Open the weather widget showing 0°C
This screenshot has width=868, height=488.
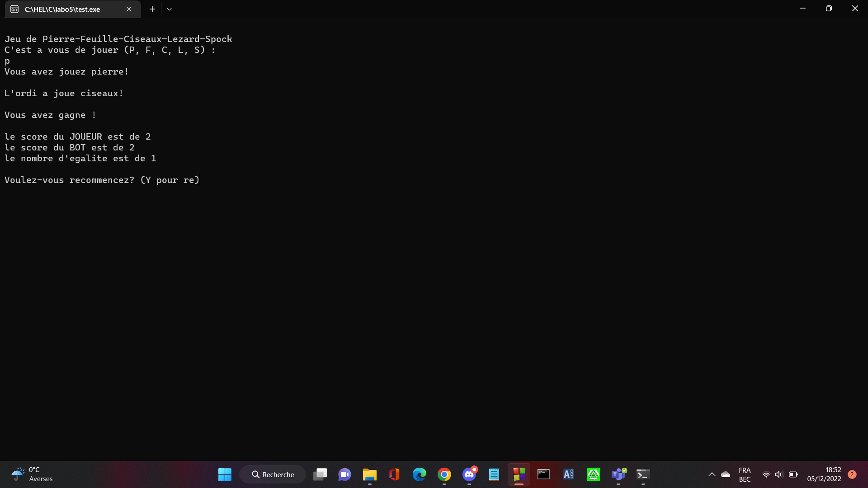[x=32, y=474]
